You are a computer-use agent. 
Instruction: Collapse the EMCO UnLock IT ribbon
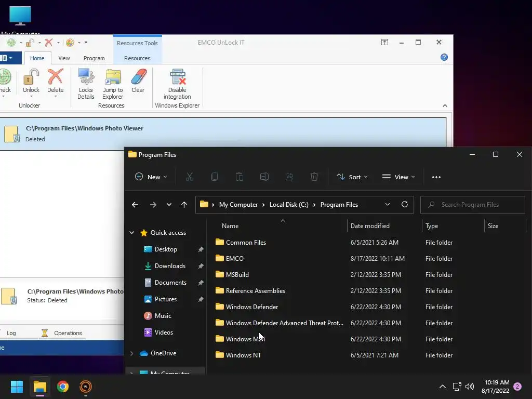pos(445,105)
